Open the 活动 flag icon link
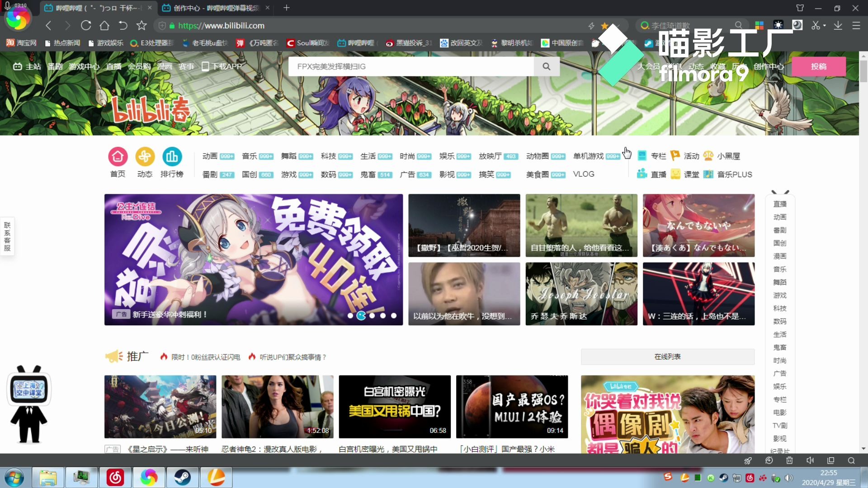 [x=684, y=156]
